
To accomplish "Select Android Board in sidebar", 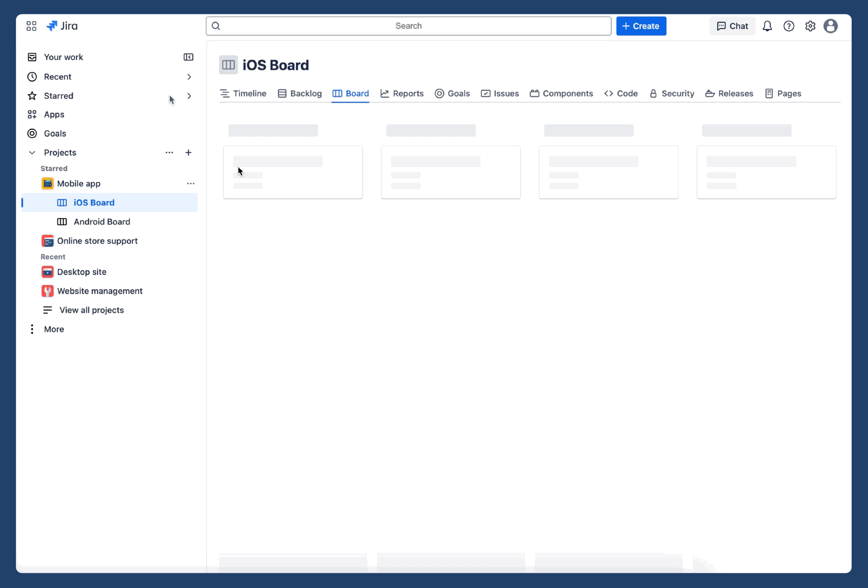I will coord(102,222).
